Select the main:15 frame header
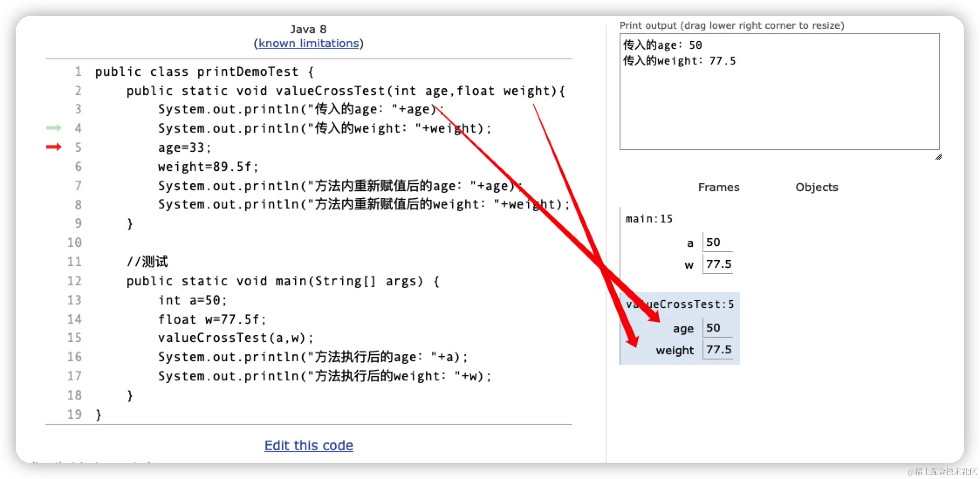The height and width of the screenshot is (479, 980). (649, 219)
